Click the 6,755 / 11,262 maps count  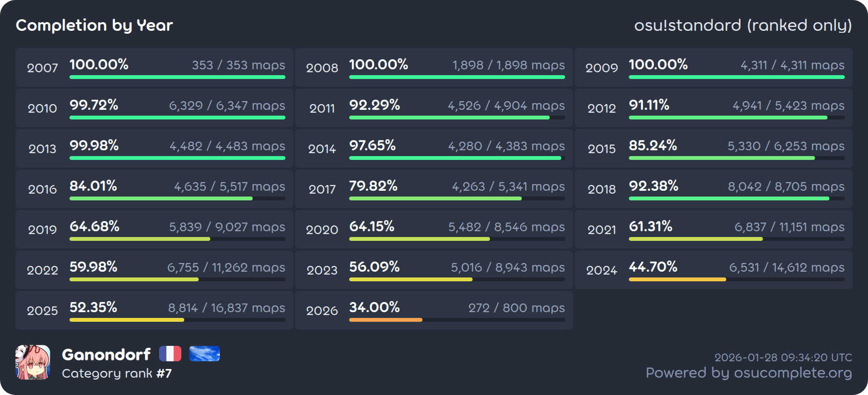[x=226, y=267]
